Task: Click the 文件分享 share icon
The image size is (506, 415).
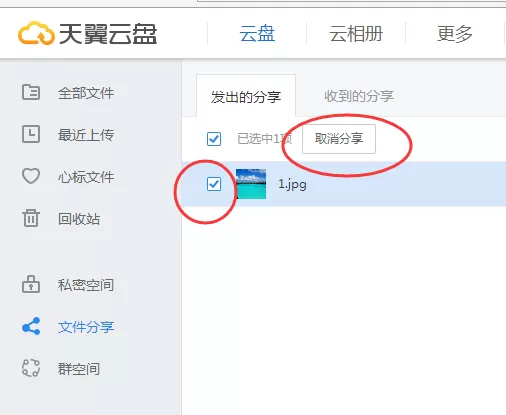Action: [31, 326]
